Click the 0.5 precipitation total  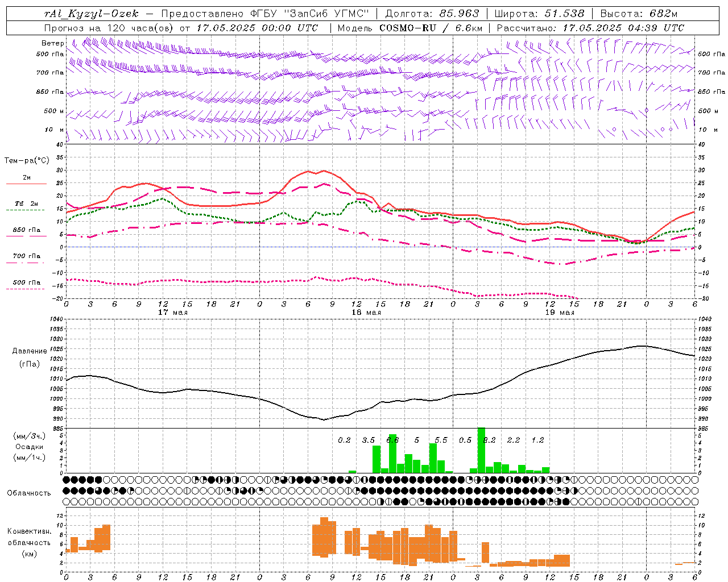coord(465,440)
